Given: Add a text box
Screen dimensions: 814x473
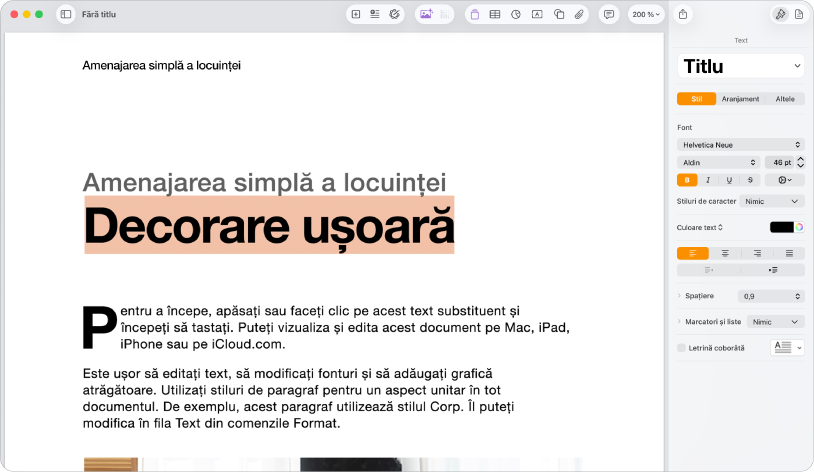Looking at the screenshot, I should tap(537, 15).
